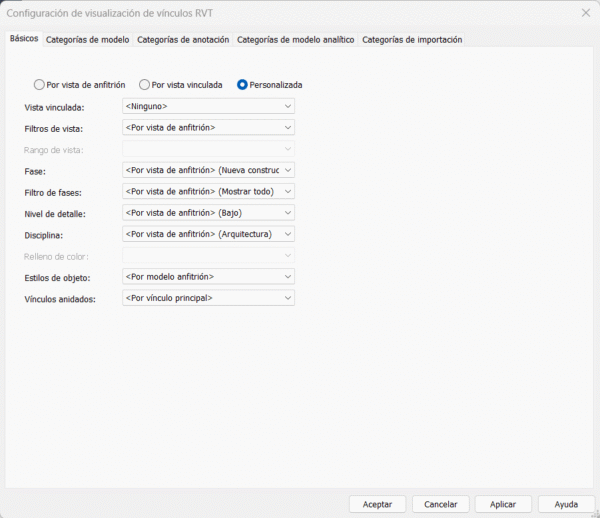Image resolution: width=600 pixels, height=518 pixels.
Task: Close the RVT link settings dialog
Action: coord(585,12)
